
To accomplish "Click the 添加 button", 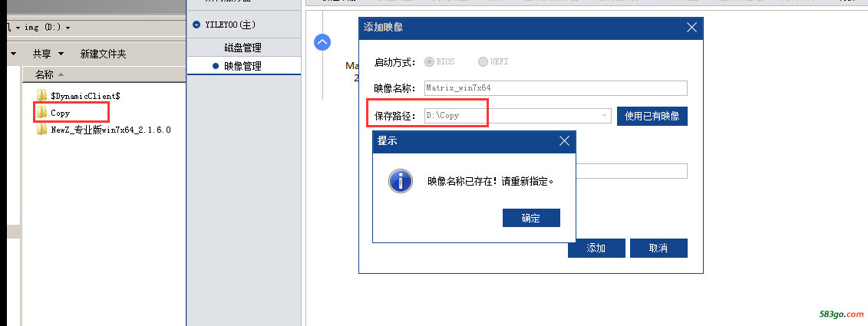I will click(x=596, y=248).
